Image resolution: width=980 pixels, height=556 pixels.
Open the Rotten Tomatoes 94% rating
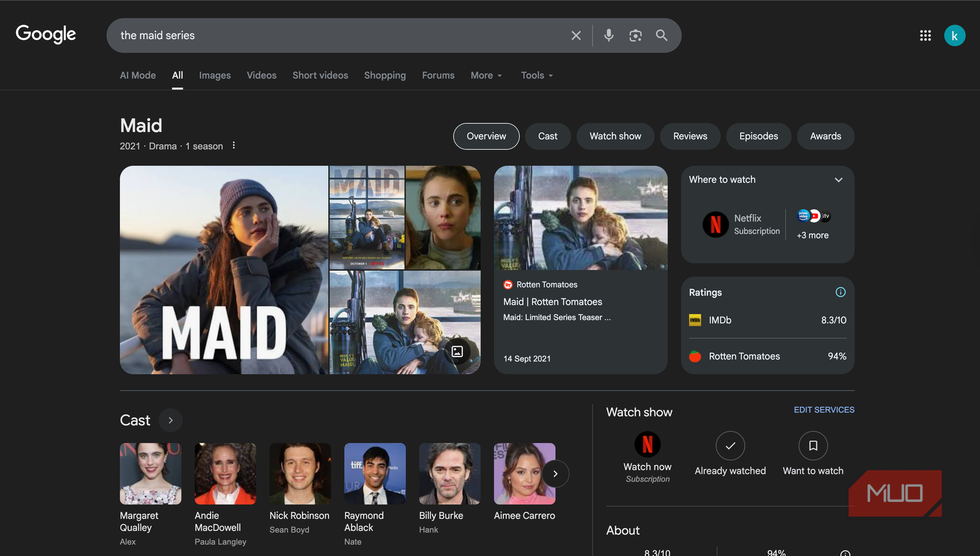pos(767,356)
